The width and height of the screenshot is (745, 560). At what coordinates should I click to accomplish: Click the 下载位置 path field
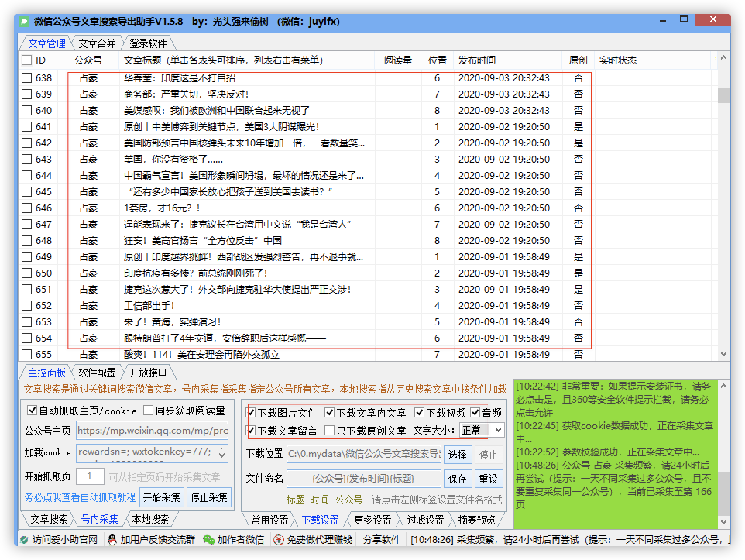click(x=364, y=454)
